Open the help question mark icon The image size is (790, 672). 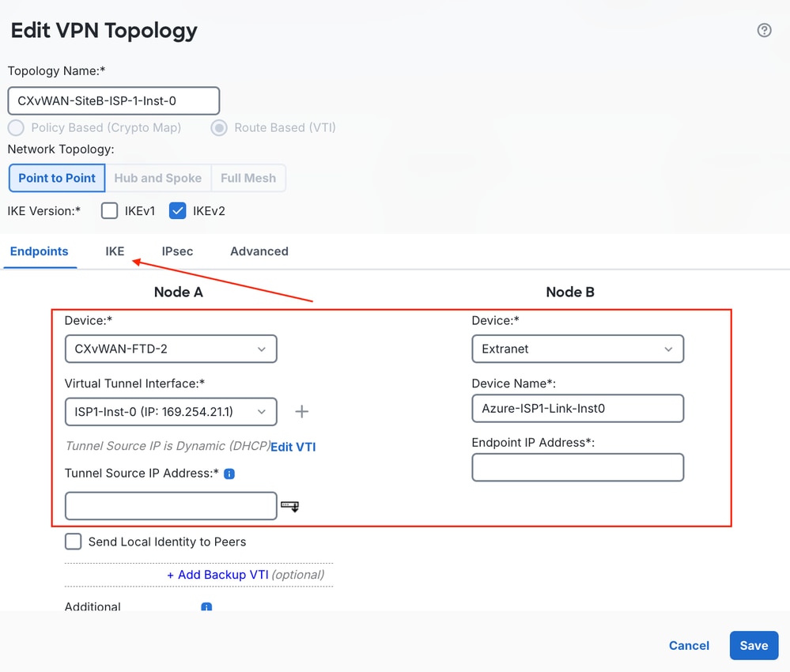click(764, 30)
